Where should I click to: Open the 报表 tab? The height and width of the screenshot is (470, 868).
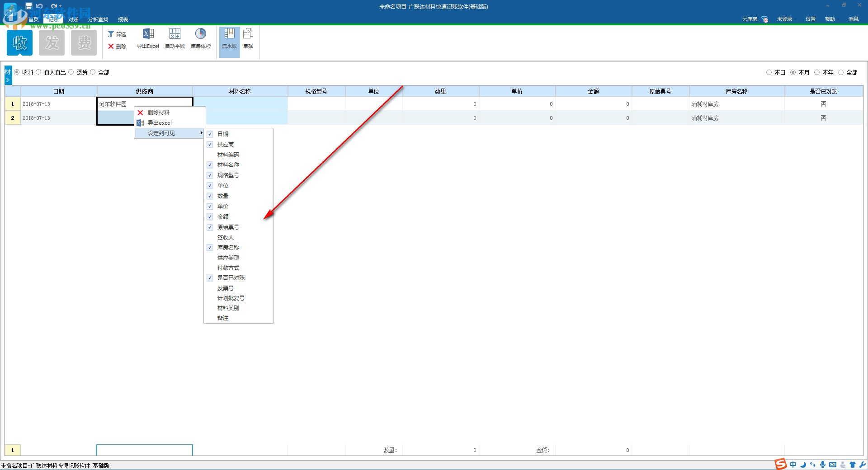(123, 19)
